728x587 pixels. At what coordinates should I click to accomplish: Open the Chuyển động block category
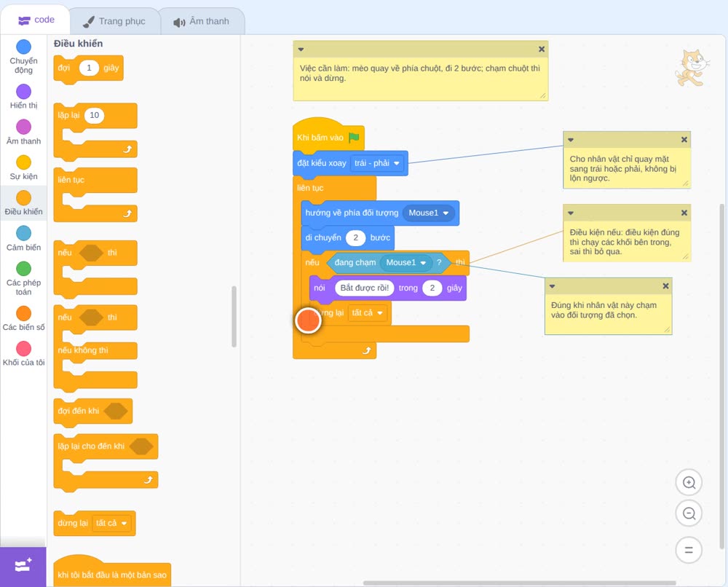23,57
